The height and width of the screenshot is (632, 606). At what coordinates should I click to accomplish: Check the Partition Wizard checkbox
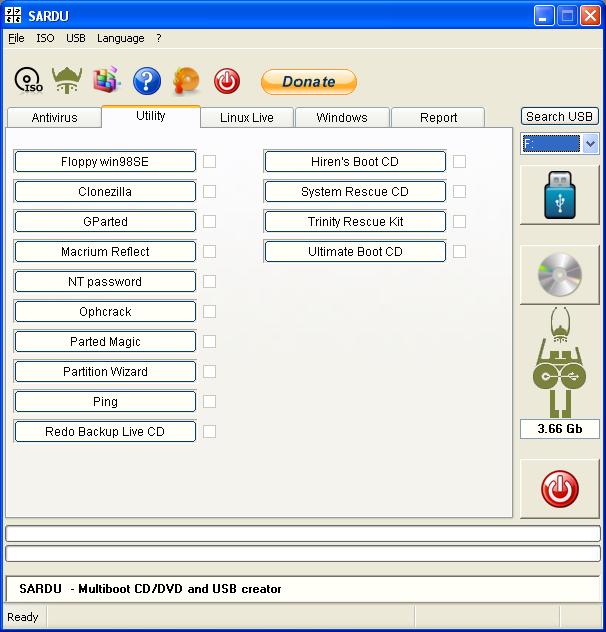click(209, 371)
